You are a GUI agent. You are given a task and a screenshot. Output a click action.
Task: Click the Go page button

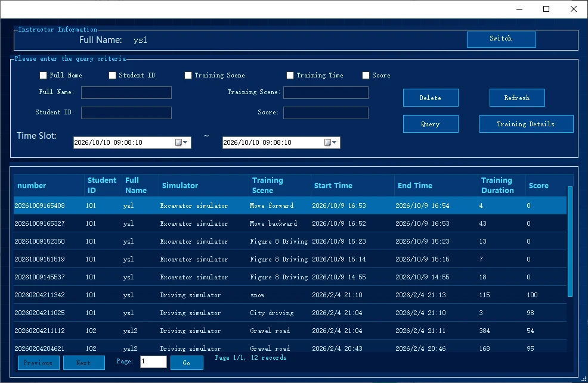[x=187, y=363]
